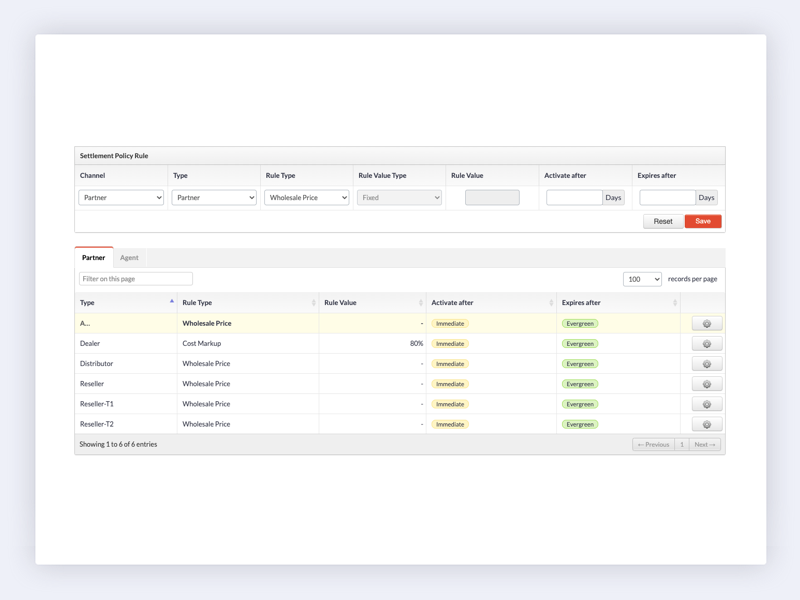Switch to the Agent tab
The image size is (800, 600).
pyautogui.click(x=129, y=258)
